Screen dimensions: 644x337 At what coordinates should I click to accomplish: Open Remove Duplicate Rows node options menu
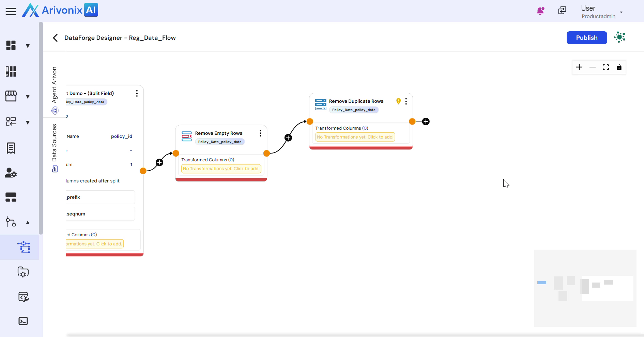click(406, 101)
